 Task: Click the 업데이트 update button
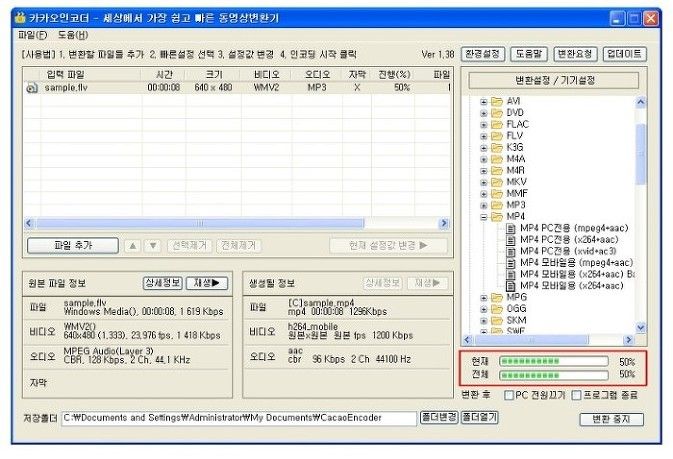(x=624, y=54)
